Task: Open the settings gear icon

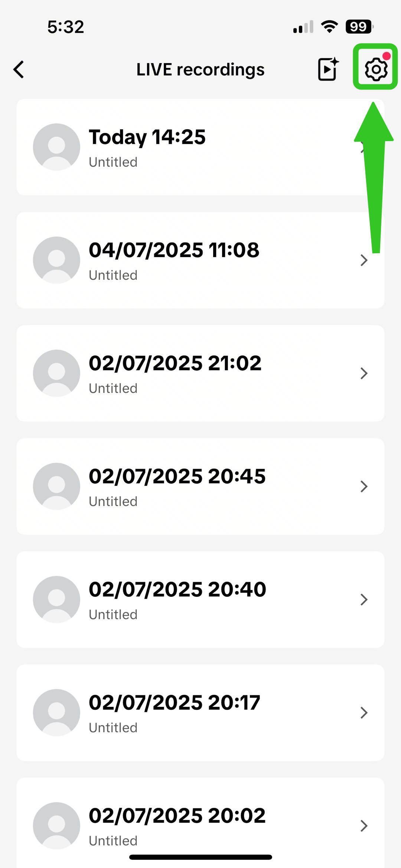Action: (x=376, y=69)
